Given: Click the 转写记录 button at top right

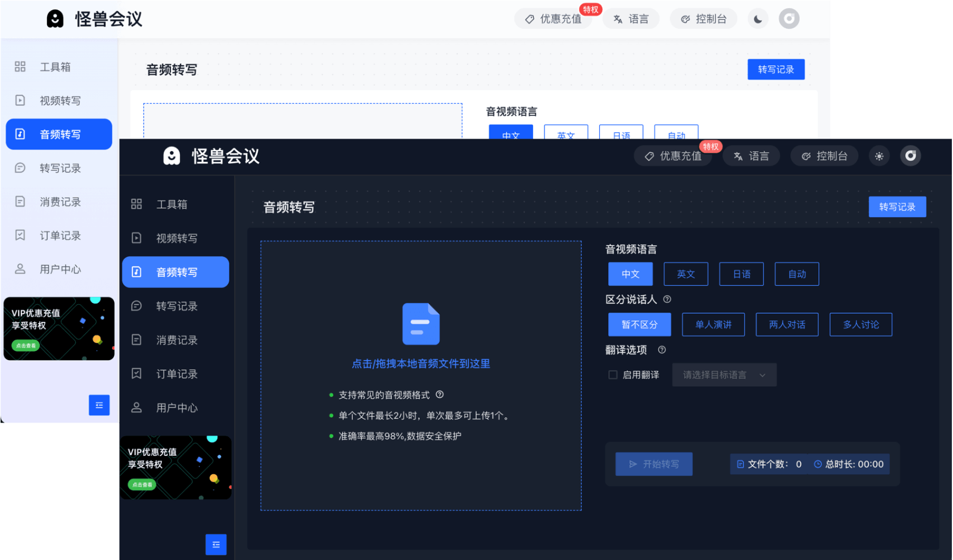Looking at the screenshot, I should (897, 207).
